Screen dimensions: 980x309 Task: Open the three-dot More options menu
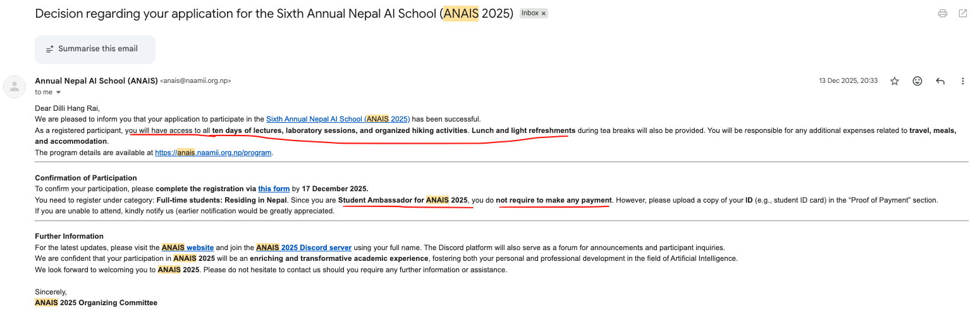point(963,81)
